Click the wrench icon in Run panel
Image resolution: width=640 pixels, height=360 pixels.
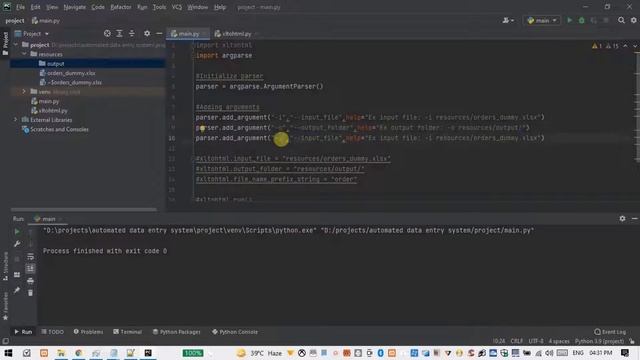[17, 244]
